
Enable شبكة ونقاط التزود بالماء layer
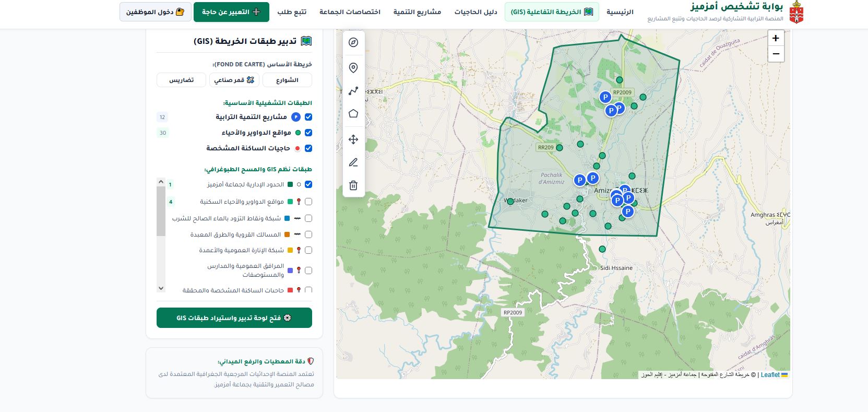point(308,218)
